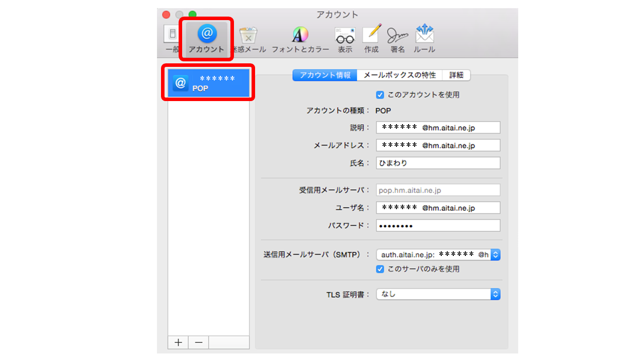The height and width of the screenshot is (362, 644).
Task: Toggle このアカウントを使用 checkbox
Action: pyautogui.click(x=380, y=95)
